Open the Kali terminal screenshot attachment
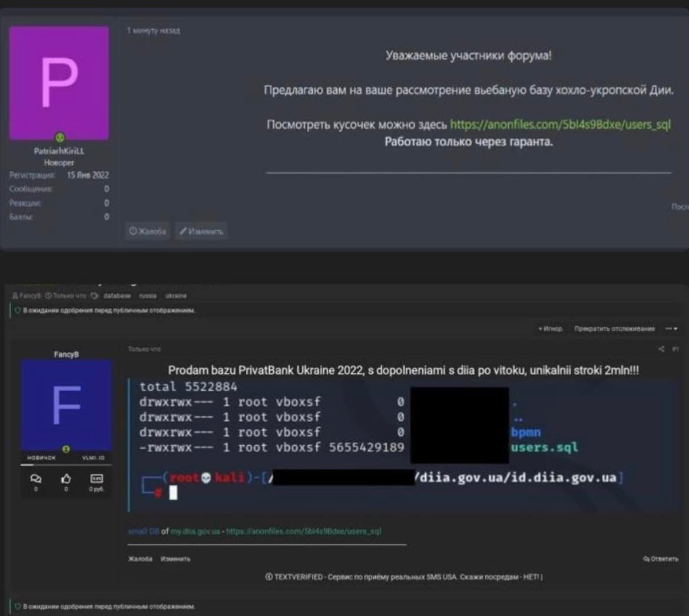The width and height of the screenshot is (689, 616). point(404,446)
